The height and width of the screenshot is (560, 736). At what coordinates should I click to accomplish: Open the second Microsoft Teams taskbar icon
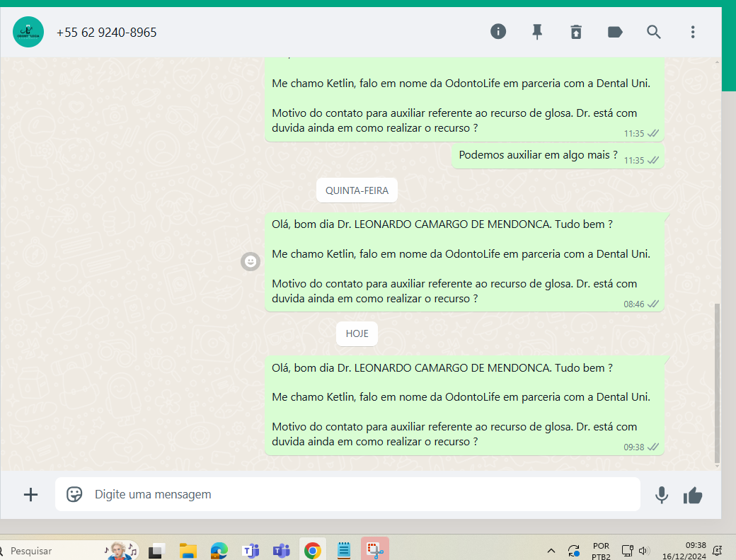point(281,551)
